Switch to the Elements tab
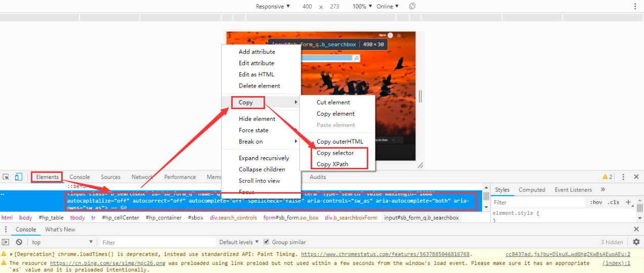This screenshot has width=644, height=273. point(48,177)
